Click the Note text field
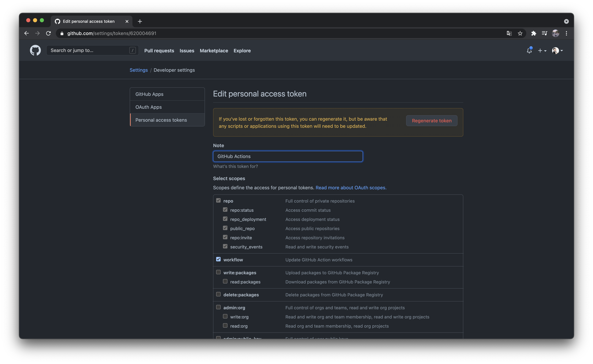 (288, 156)
